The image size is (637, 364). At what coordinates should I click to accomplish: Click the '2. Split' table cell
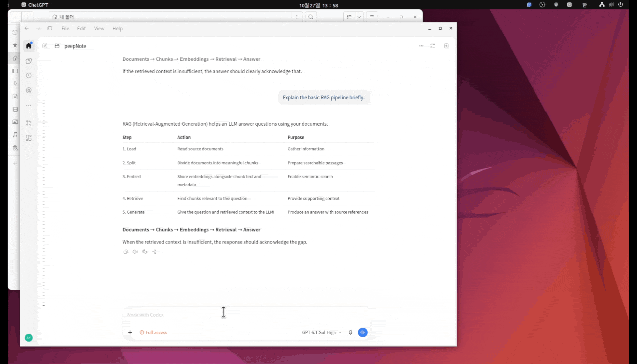click(x=129, y=163)
